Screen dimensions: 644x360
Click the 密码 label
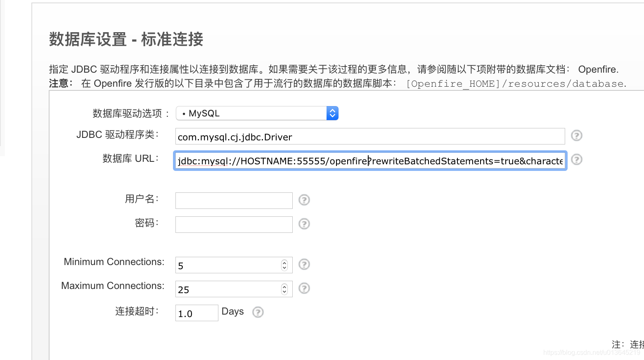[x=147, y=223]
